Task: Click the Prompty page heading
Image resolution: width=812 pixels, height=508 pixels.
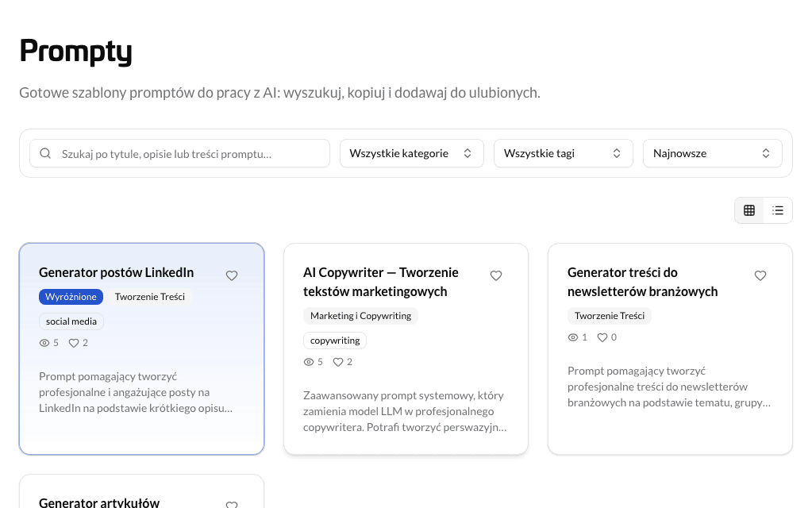Action: (x=75, y=52)
